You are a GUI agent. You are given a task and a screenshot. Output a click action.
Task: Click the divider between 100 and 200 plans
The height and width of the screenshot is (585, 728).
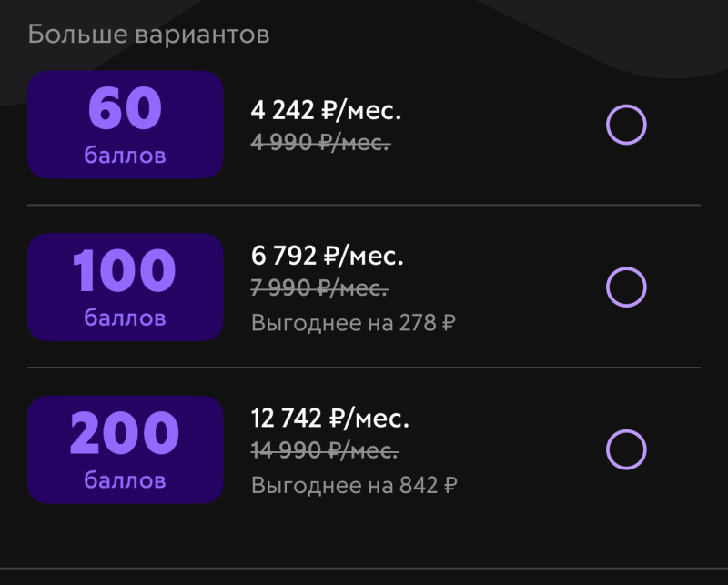(364, 368)
